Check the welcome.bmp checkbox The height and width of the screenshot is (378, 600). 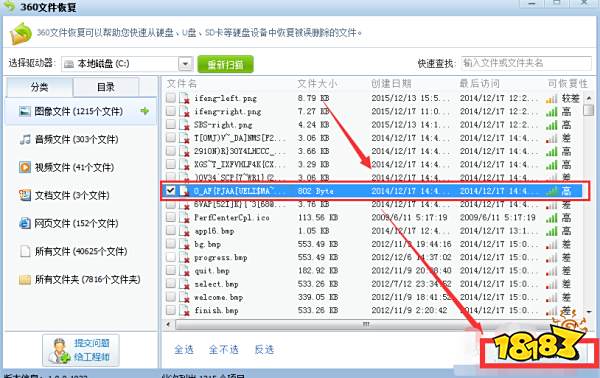tap(171, 297)
